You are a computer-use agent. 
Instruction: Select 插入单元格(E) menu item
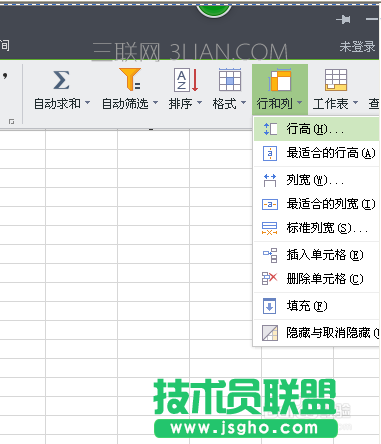pos(316,255)
